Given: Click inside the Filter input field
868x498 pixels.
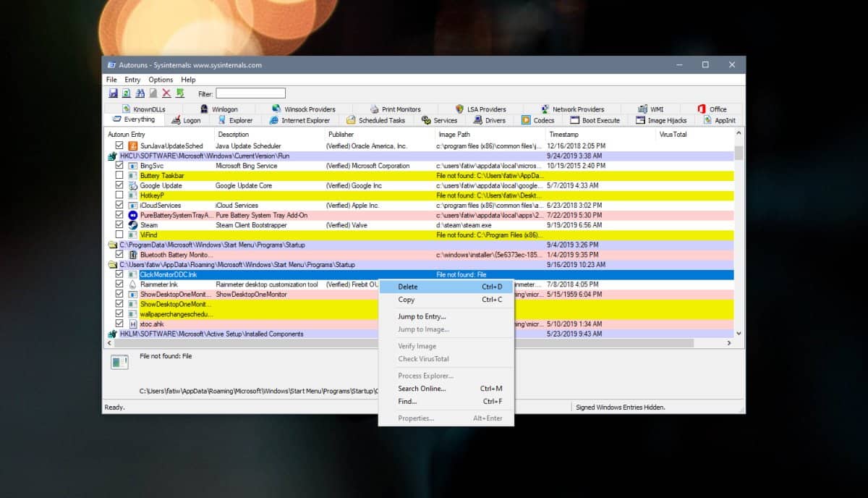Looking at the screenshot, I should coord(250,93).
